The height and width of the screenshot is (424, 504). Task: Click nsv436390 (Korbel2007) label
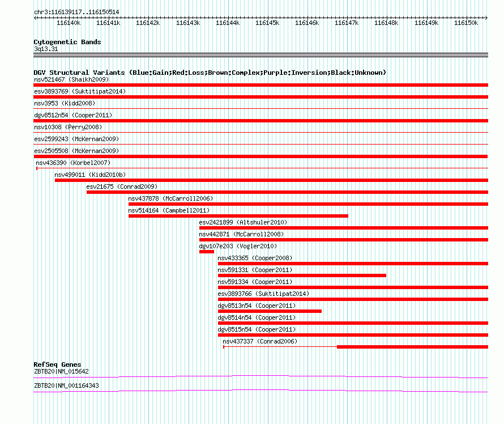(x=73, y=163)
